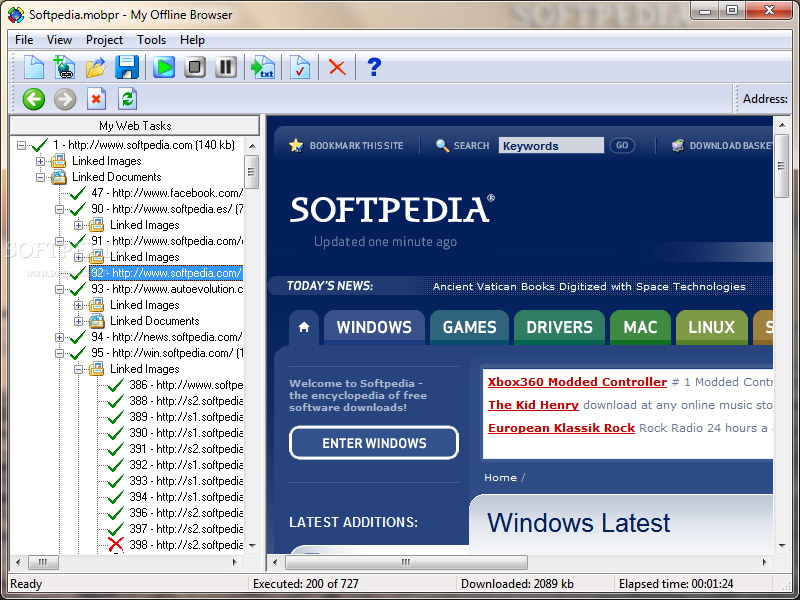The image size is (800, 600).
Task: Collapse task 93 autoevolution node
Action: click(x=59, y=289)
